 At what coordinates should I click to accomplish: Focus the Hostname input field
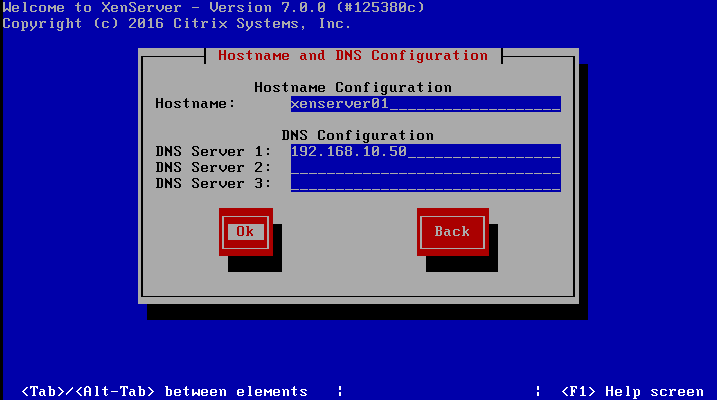(x=426, y=104)
